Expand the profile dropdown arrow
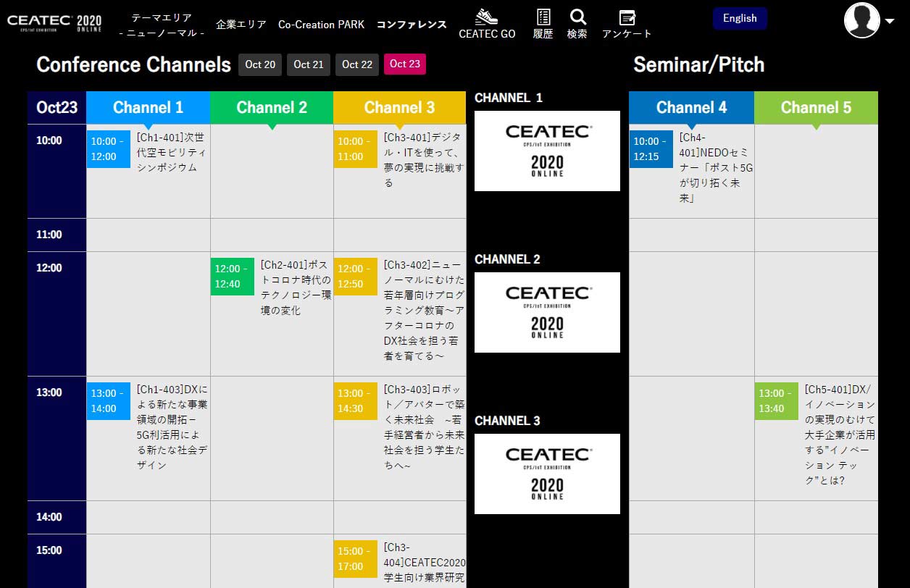910x588 pixels. click(x=890, y=21)
